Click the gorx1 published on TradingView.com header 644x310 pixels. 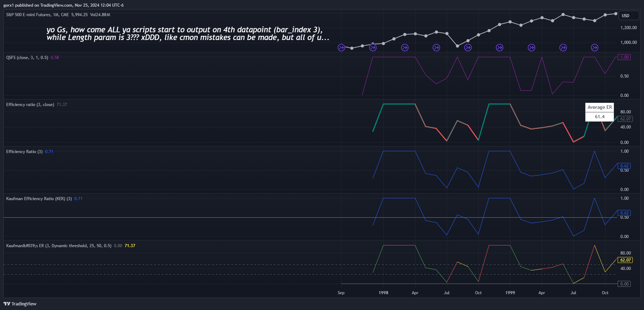coord(64,5)
